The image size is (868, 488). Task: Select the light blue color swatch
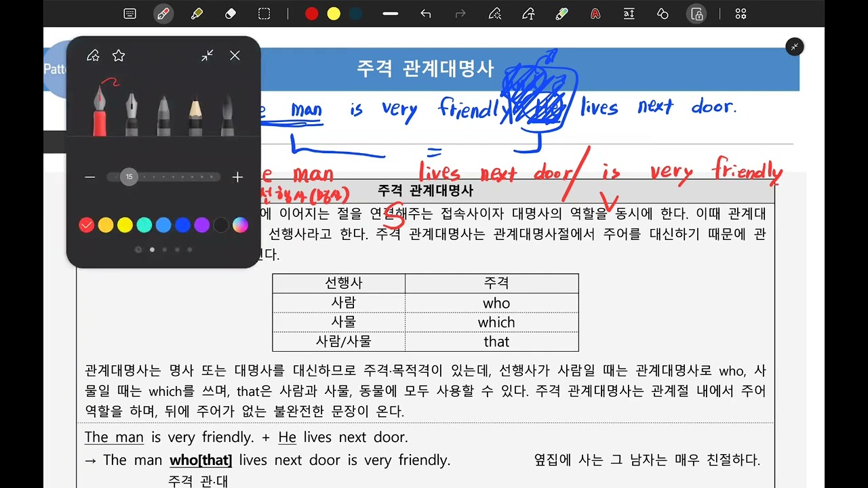(163, 225)
